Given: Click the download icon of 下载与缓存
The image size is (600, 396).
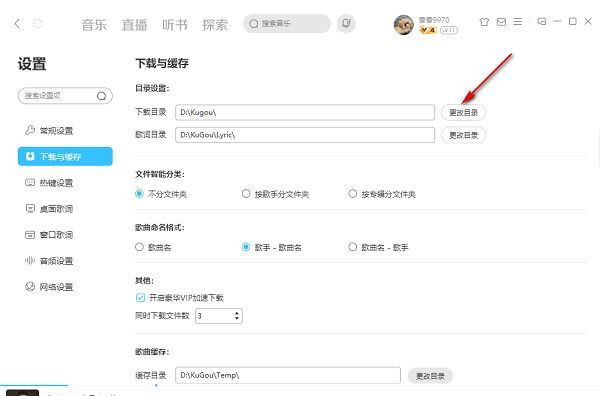Looking at the screenshot, I should [x=30, y=156].
